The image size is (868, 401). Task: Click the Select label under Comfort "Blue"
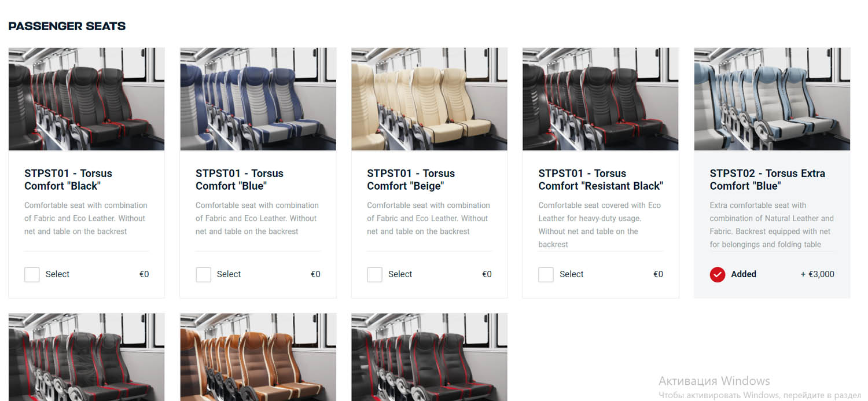(229, 274)
